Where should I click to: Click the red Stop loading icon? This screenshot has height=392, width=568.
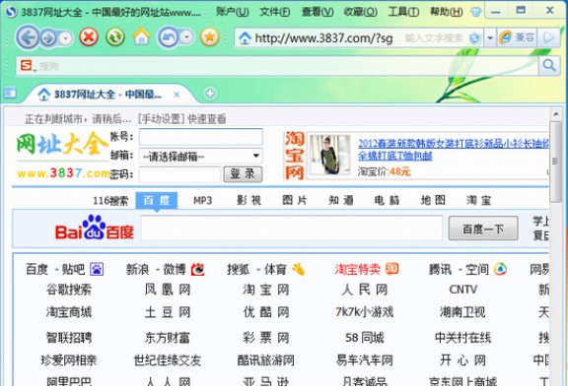pyautogui.click(x=89, y=36)
